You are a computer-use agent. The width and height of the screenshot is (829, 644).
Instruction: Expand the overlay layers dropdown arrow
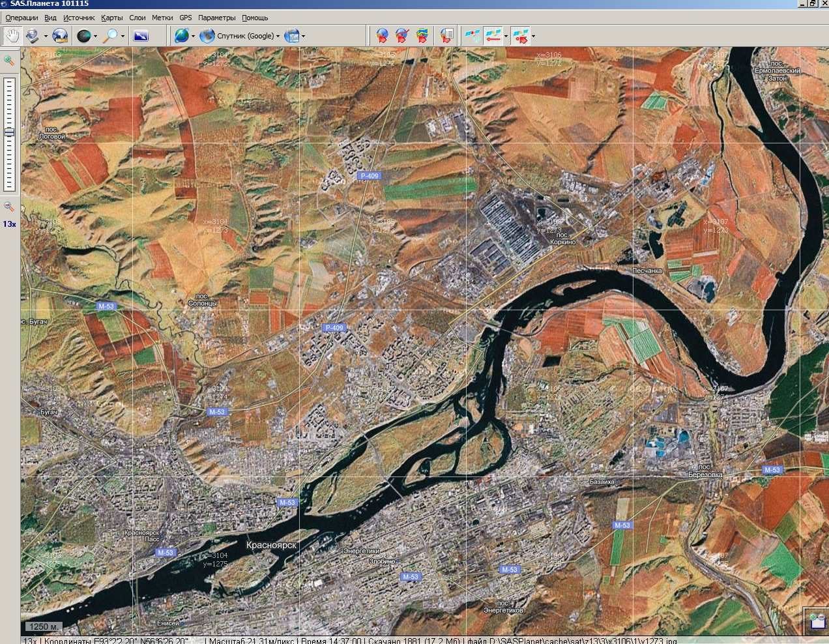(x=303, y=37)
